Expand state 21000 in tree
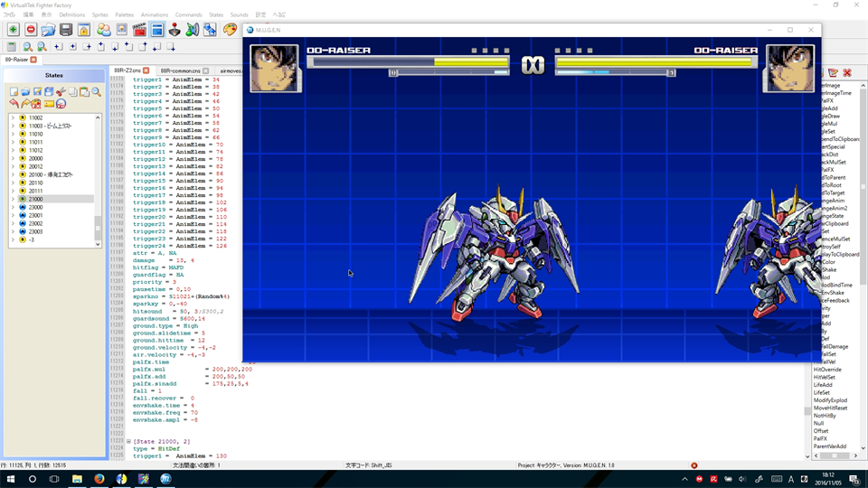The image size is (868, 488). tap(13, 199)
